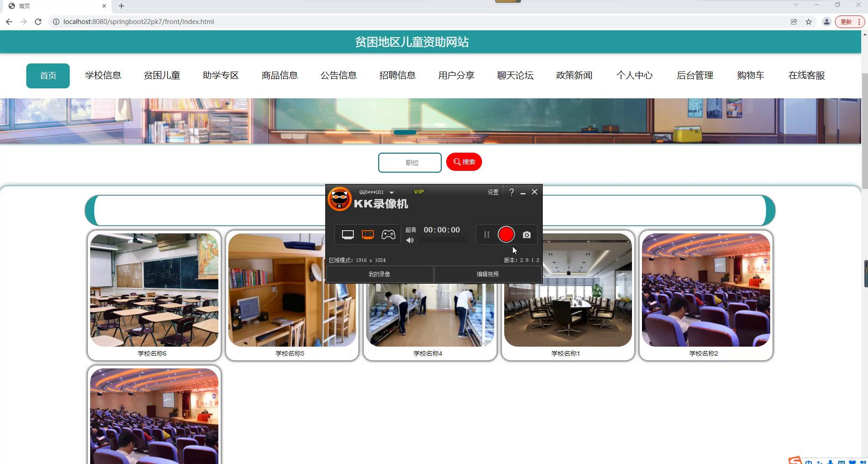Open 编辑视频 in KK录像机

488,274
